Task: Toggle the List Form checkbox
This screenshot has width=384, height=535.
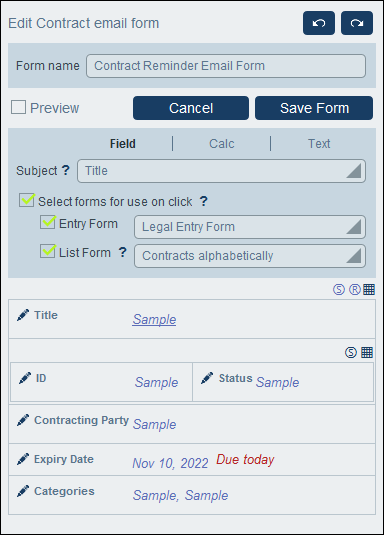Action: tap(47, 251)
